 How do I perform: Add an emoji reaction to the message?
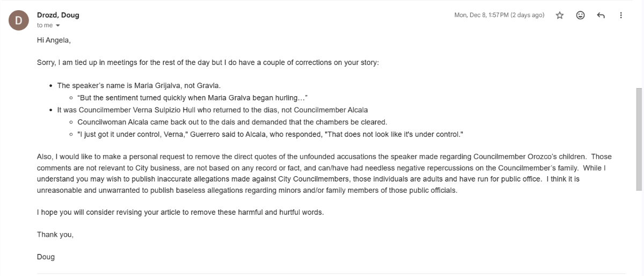(x=580, y=16)
